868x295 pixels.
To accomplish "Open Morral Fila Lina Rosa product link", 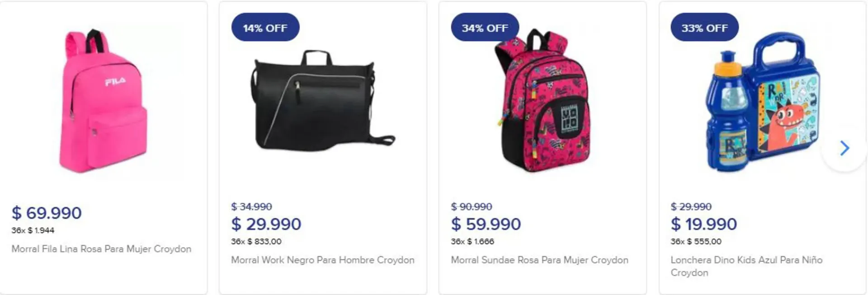I will pyautogui.click(x=101, y=249).
